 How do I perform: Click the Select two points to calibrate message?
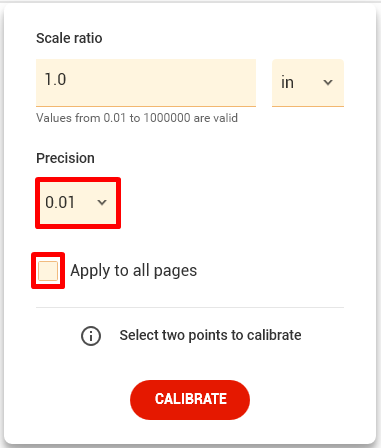pyautogui.click(x=210, y=335)
